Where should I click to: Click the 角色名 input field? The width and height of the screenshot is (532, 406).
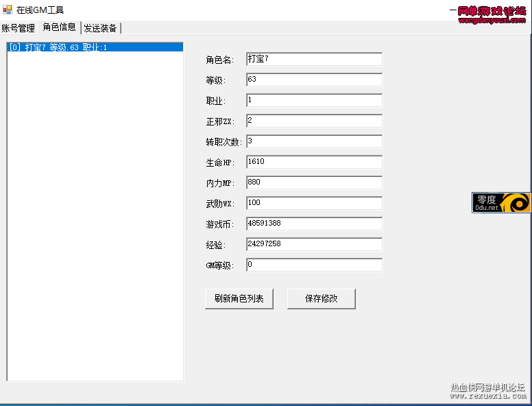(314, 59)
